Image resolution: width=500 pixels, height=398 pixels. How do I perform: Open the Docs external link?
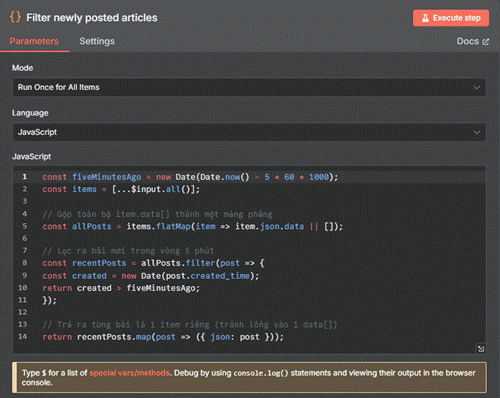(472, 41)
